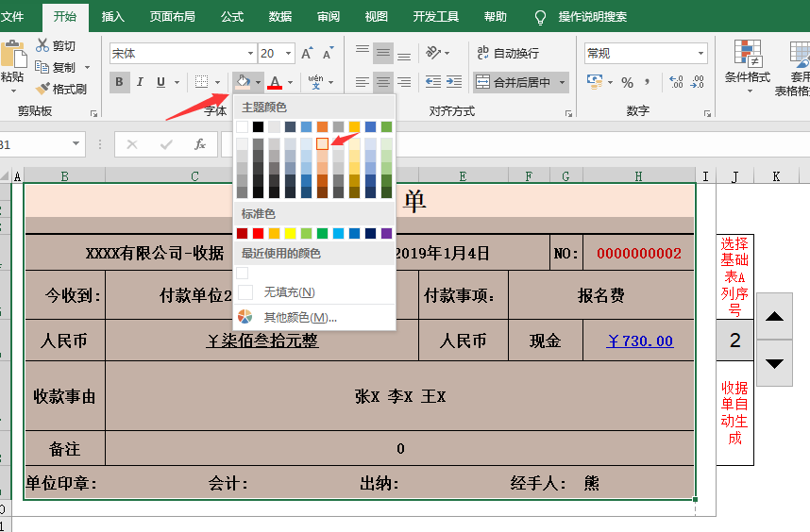Click the Decrease Decimal icon

(x=697, y=82)
